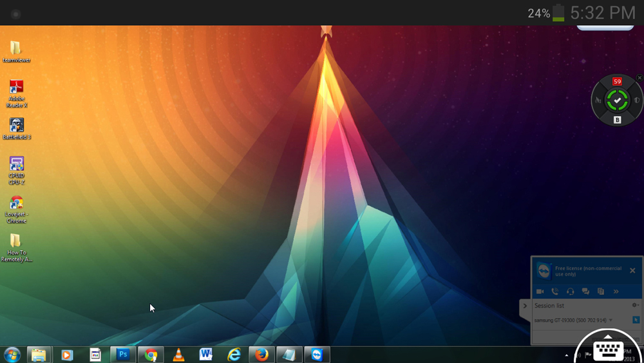
Task: Launch VLC media player from the taskbar
Action: coord(178,355)
